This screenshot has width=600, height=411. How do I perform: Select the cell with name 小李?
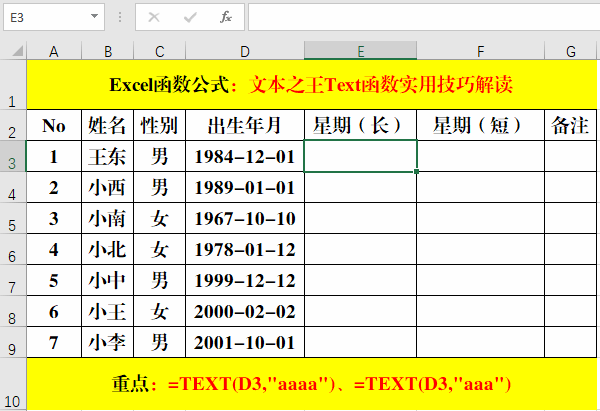coord(108,343)
